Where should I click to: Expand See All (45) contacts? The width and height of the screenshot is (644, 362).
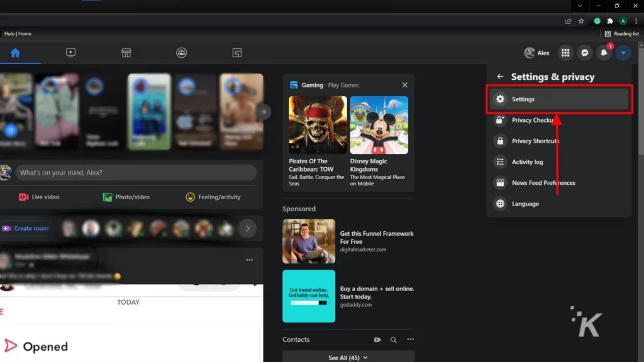click(348, 357)
